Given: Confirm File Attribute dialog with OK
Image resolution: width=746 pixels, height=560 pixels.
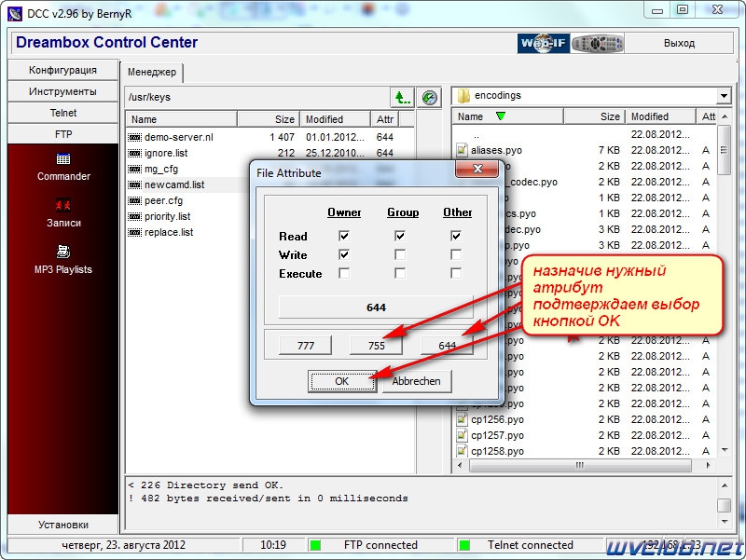Looking at the screenshot, I should point(342,381).
